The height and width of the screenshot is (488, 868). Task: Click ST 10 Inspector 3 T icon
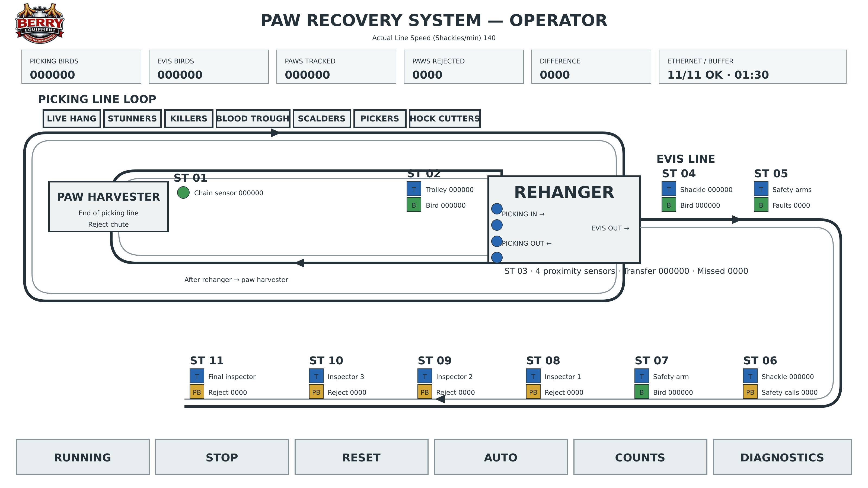click(x=316, y=376)
